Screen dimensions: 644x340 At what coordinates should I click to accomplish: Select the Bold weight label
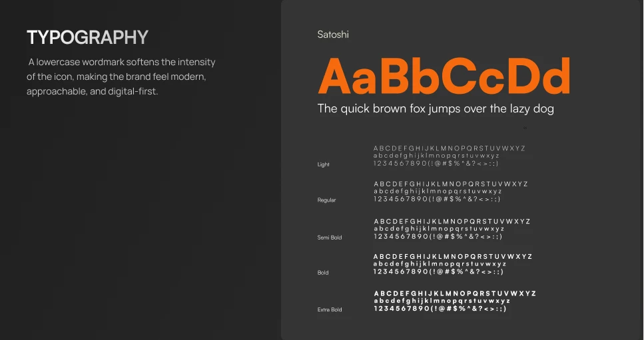tap(323, 273)
